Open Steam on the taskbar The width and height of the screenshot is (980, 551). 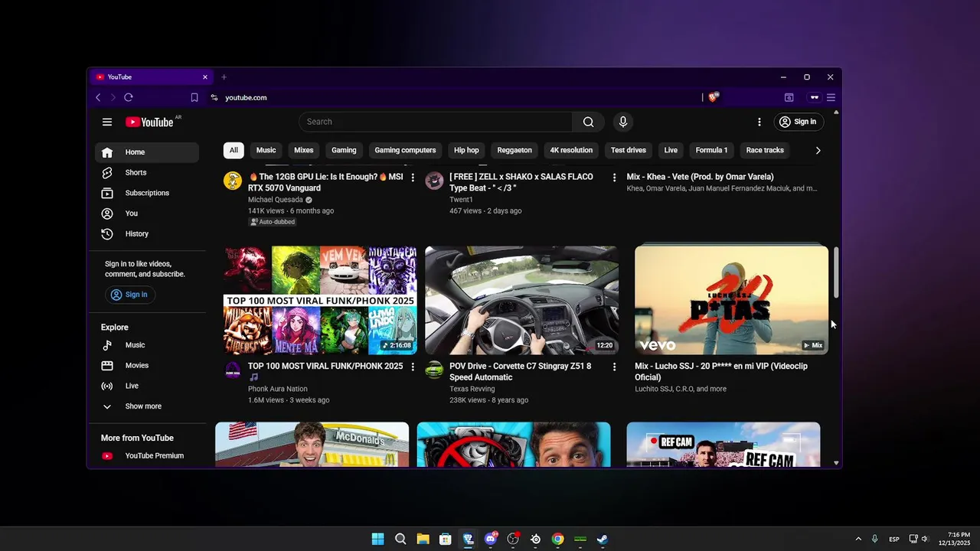click(603, 539)
